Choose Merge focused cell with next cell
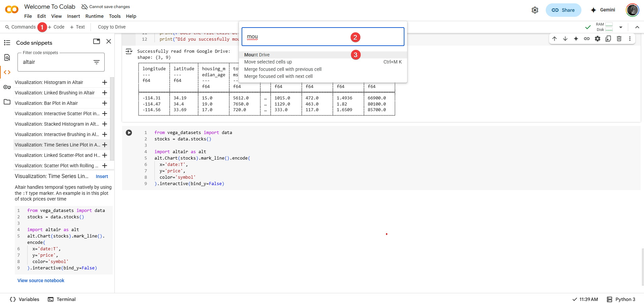Screen dimensions: 644x303 click(x=323, y=76)
